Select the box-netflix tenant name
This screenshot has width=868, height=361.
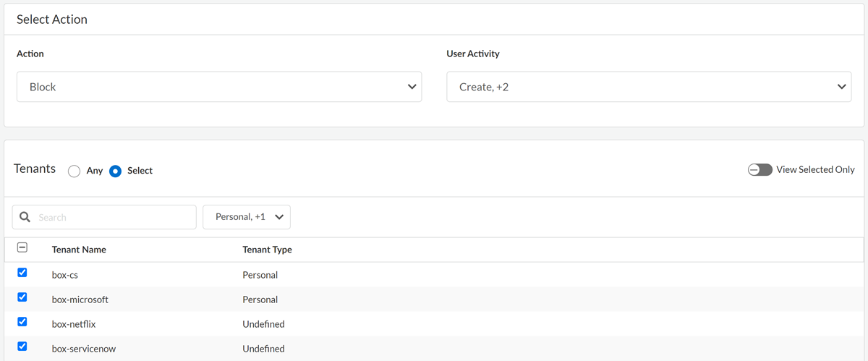pyautogui.click(x=74, y=324)
